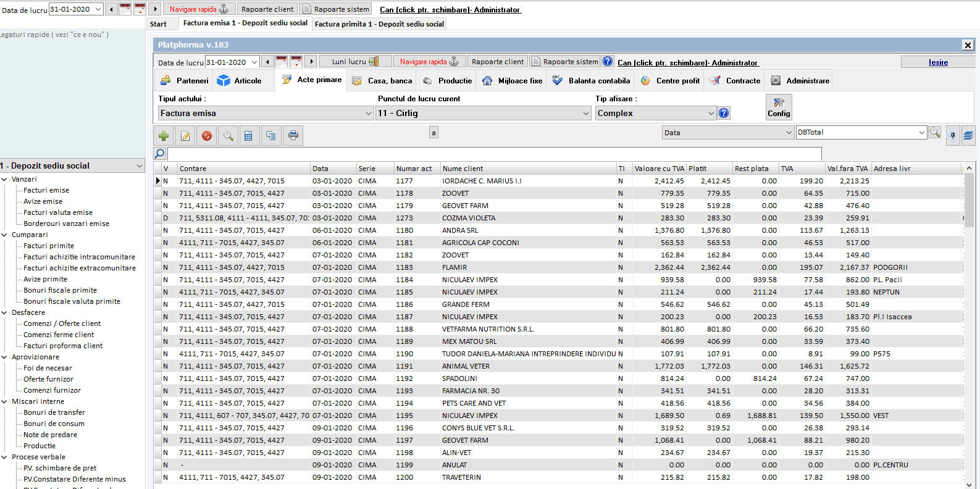
Task: Open the calculator icon in the toolbar
Action: pos(248,136)
